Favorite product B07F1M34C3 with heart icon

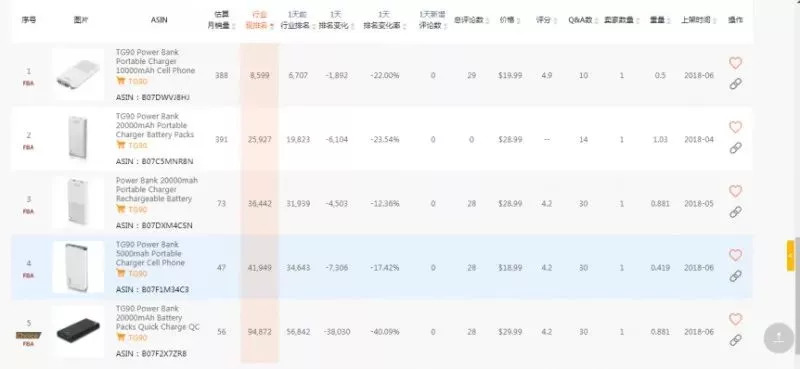(x=735, y=255)
